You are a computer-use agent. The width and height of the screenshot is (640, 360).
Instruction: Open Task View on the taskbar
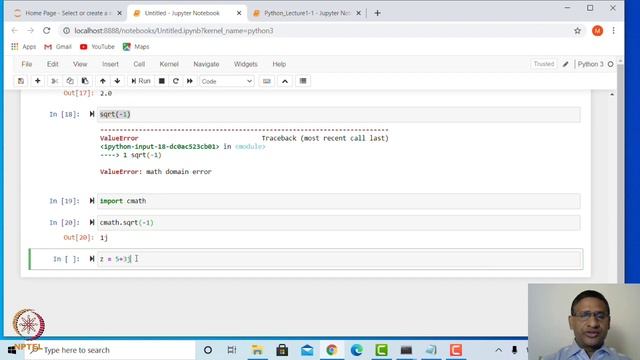[232, 350]
